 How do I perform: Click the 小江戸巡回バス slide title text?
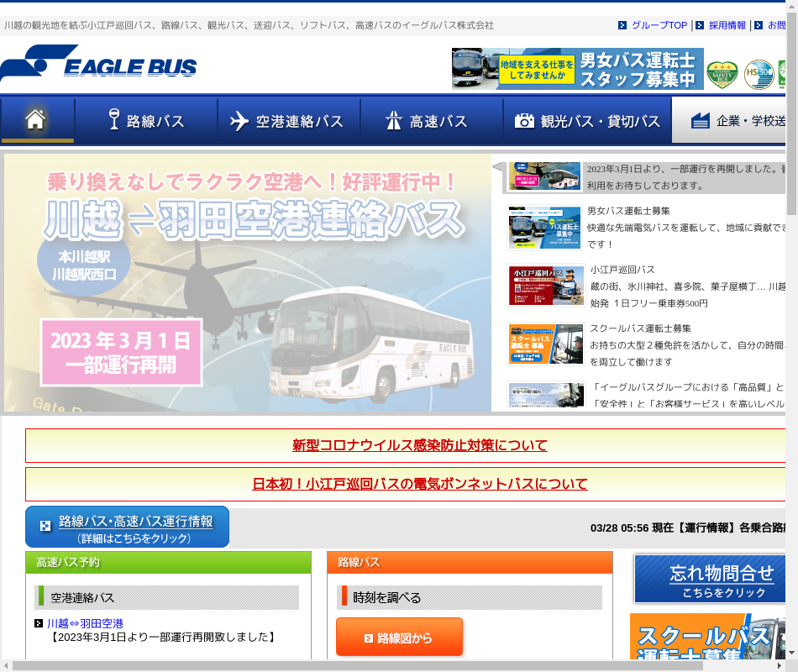(x=622, y=270)
